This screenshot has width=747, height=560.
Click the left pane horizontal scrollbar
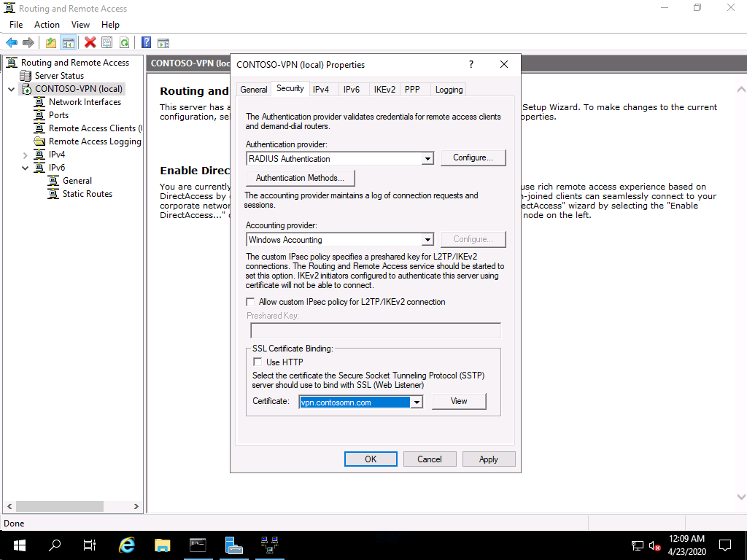pos(71,506)
